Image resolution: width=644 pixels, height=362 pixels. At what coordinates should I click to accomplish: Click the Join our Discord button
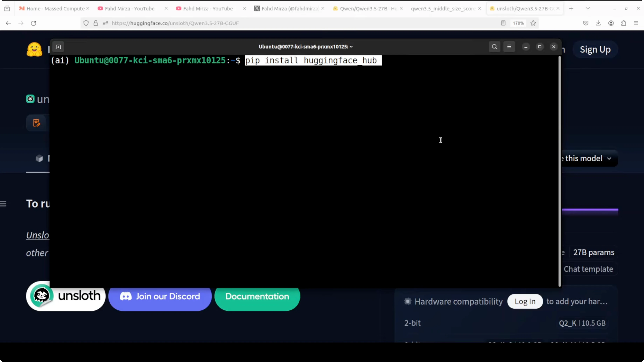[160, 297]
